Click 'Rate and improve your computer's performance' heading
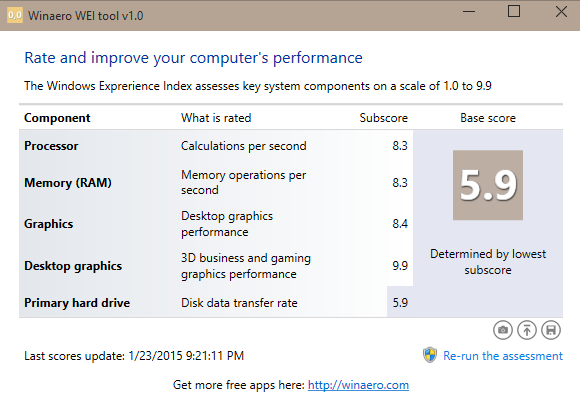The image size is (580, 395). pyautogui.click(x=193, y=58)
